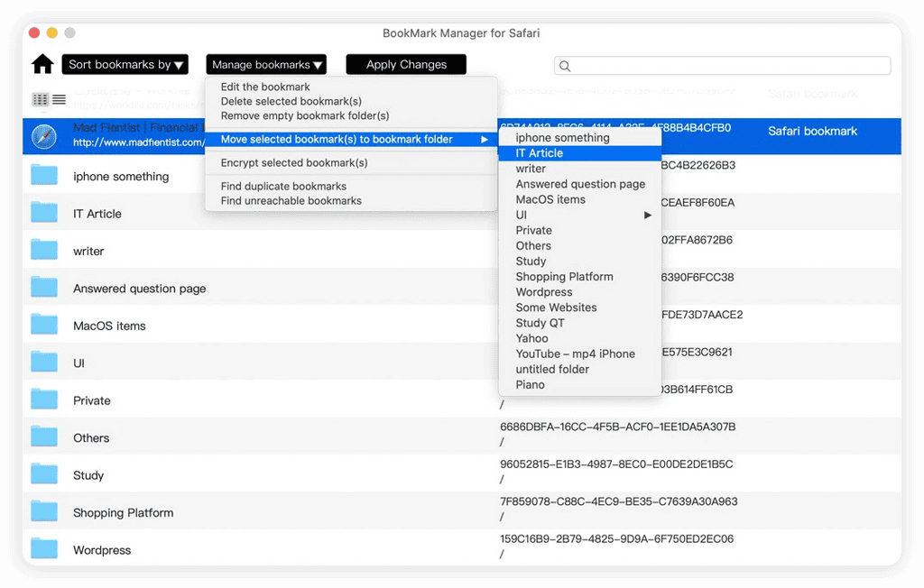Expand the UI submenu arrow
Image resolution: width=924 pixels, height=588 pixels.
tap(648, 215)
